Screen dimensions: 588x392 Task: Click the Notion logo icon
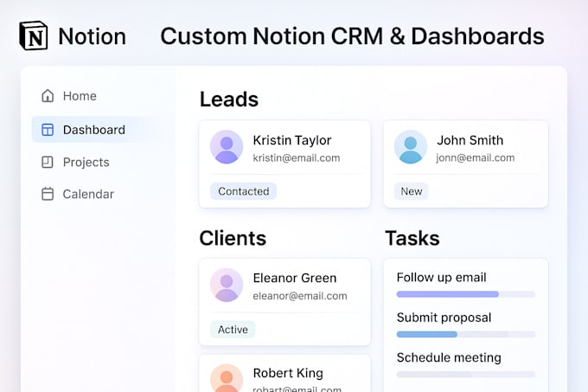(34, 36)
